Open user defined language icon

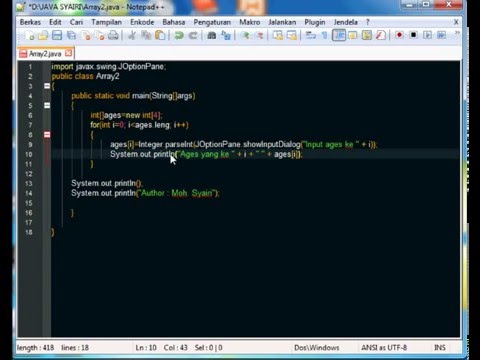(x=353, y=35)
